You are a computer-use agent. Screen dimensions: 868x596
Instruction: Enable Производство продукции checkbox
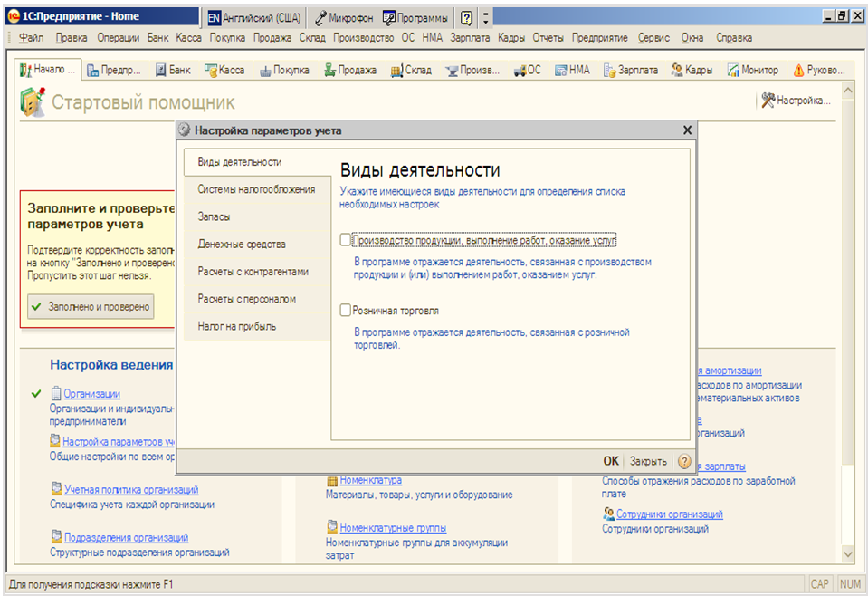(x=346, y=240)
